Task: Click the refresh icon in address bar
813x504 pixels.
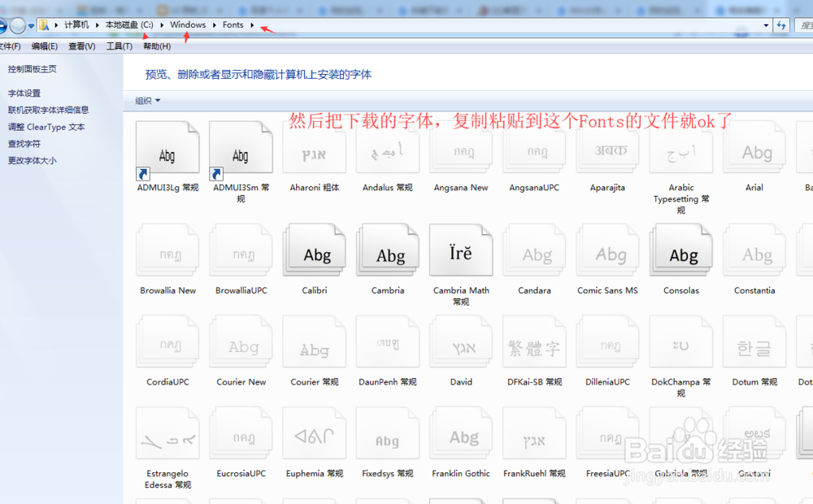Action: 781,25
